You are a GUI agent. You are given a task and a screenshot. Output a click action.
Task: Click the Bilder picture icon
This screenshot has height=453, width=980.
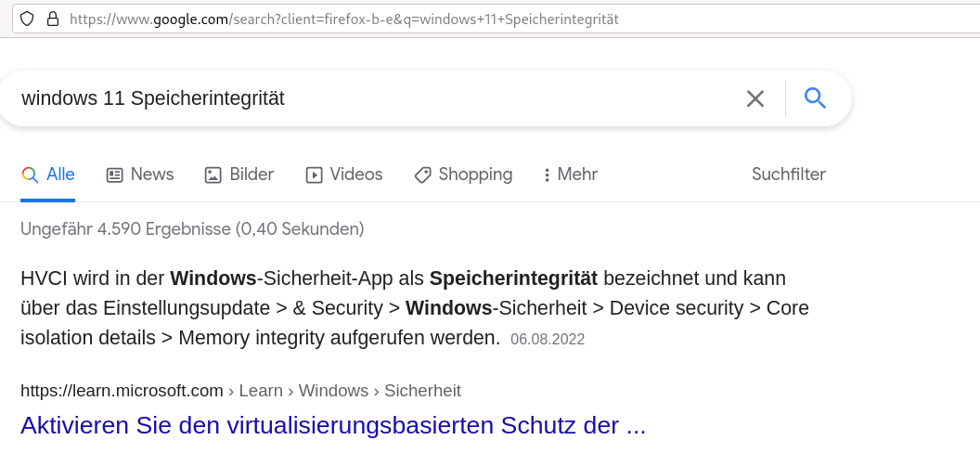click(x=213, y=175)
